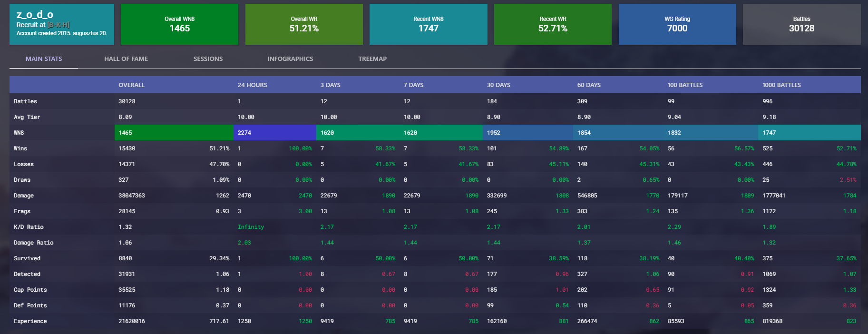This screenshot has height=334, width=868.
Task: Click the overall WN8 cell 1465
Action: [x=174, y=132]
